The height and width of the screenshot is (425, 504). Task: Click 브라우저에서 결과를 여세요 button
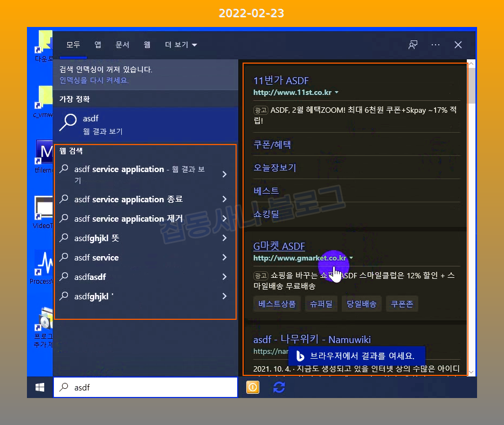coord(357,356)
